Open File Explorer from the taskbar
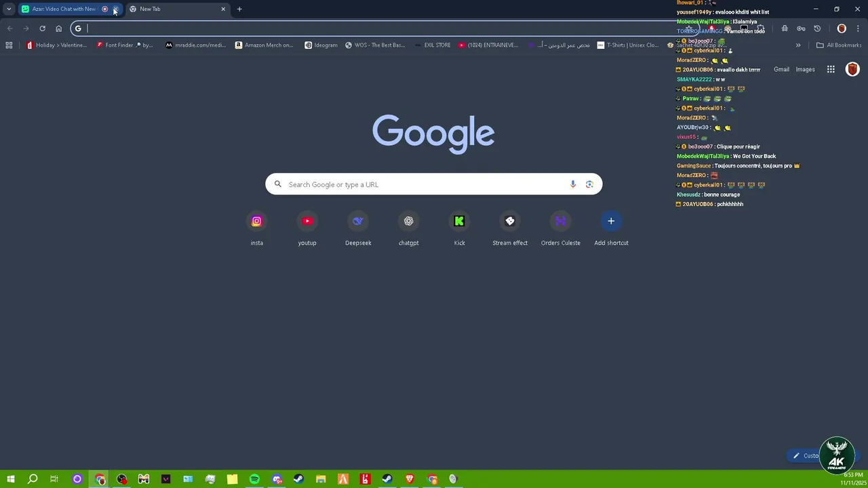This screenshot has height=488, width=868. tap(321, 479)
